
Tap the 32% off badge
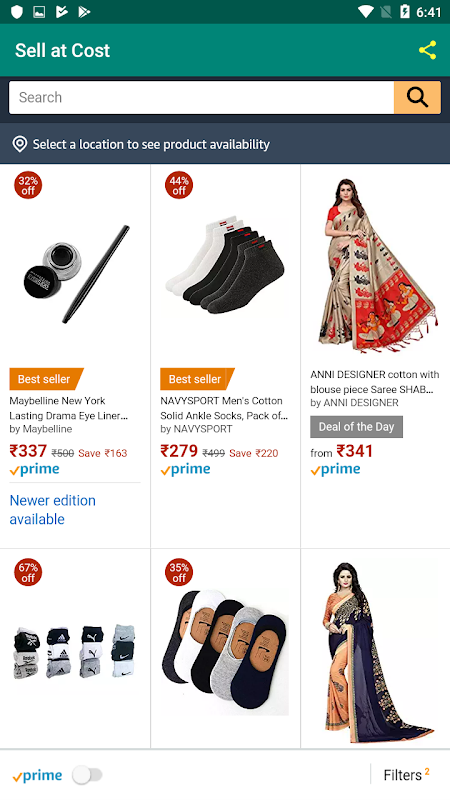[28, 185]
